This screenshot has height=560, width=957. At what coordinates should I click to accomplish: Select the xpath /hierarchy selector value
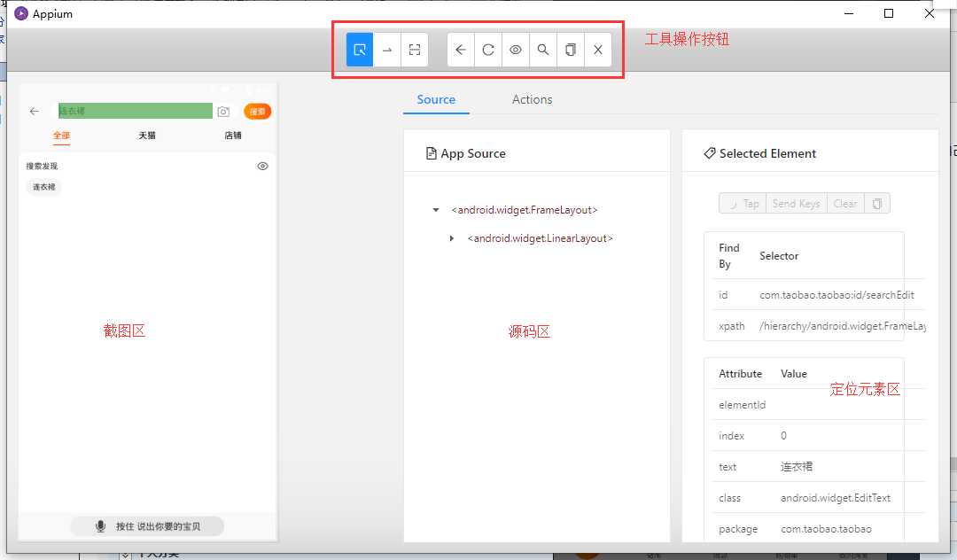pyautogui.click(x=843, y=326)
